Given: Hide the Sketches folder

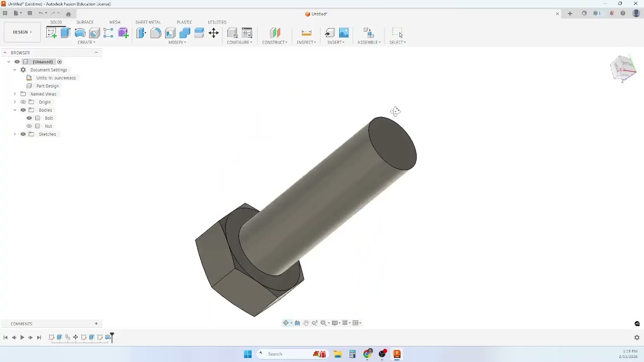Looking at the screenshot, I should click(23, 134).
